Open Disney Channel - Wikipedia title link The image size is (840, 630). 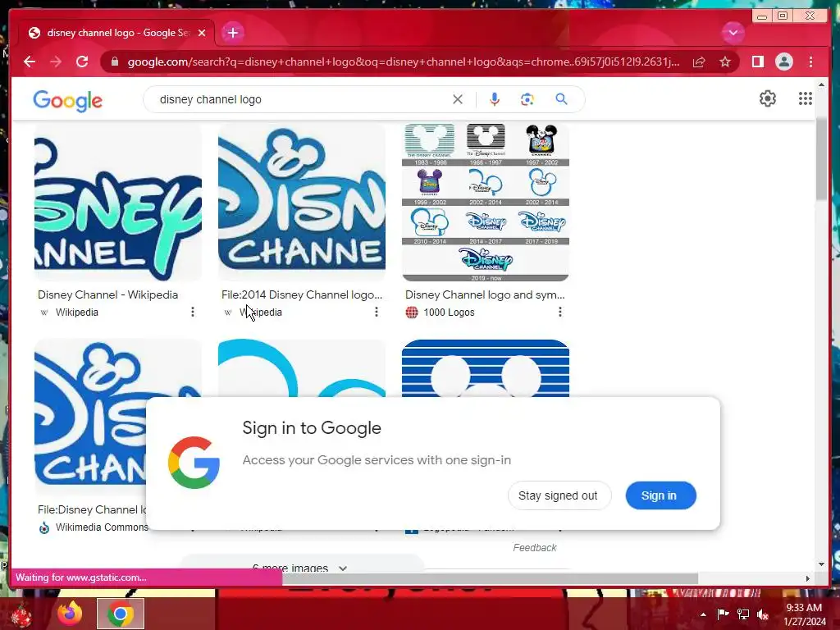[x=107, y=294]
